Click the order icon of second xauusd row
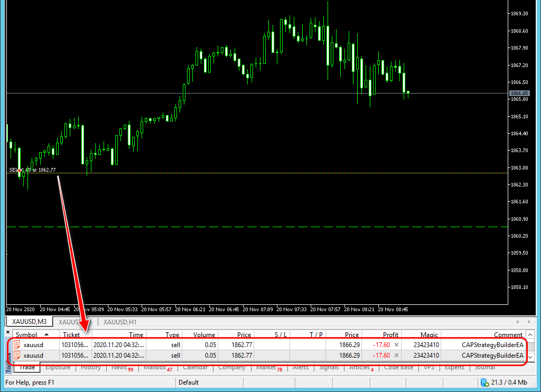Viewport: 541px width, 392px height. (16, 355)
